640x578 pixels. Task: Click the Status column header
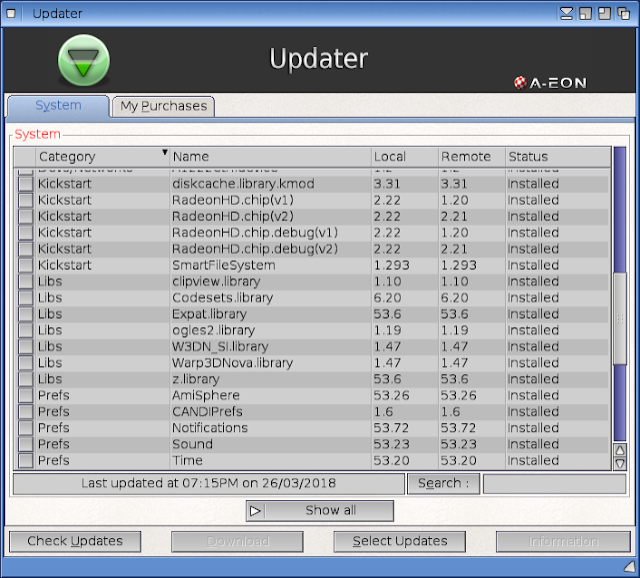tap(556, 156)
